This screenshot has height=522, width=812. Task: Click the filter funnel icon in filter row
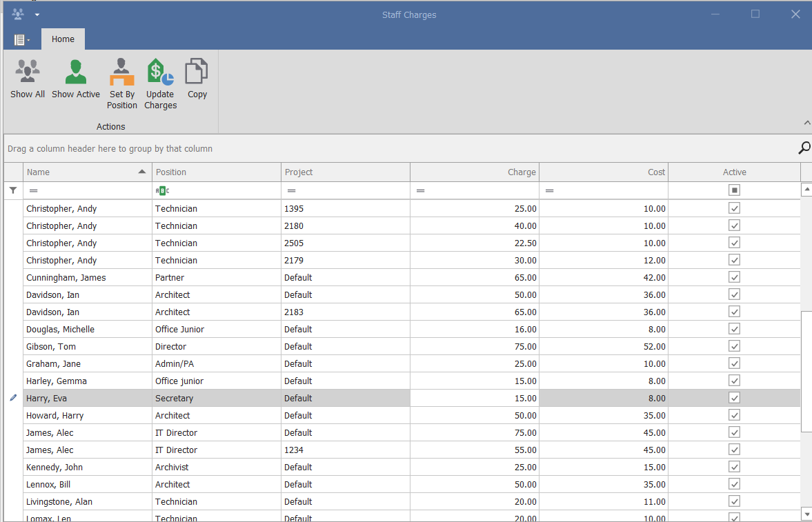pos(14,190)
